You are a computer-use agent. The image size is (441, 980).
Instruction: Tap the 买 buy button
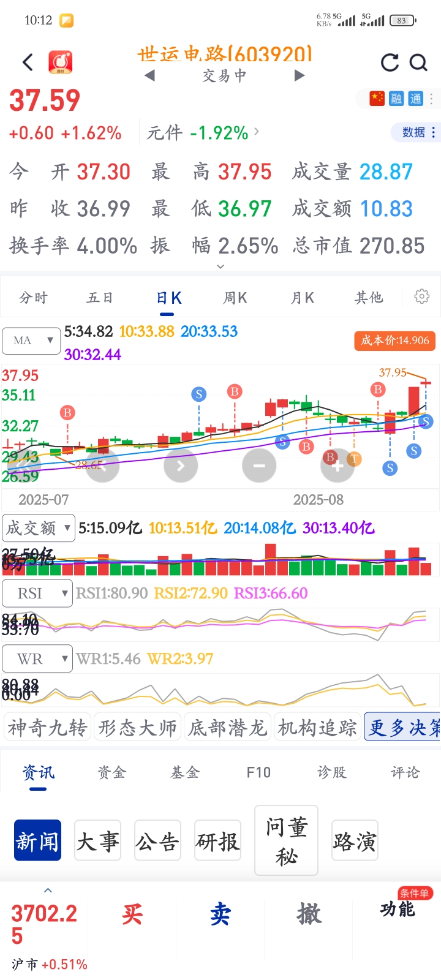(x=132, y=914)
